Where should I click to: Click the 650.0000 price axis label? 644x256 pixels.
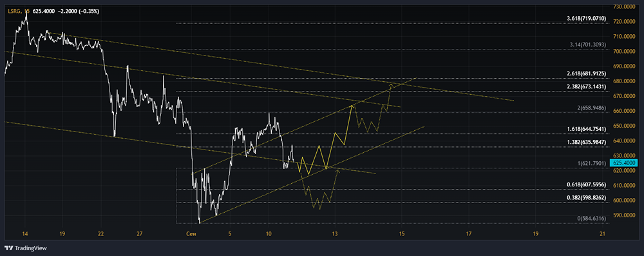point(624,126)
